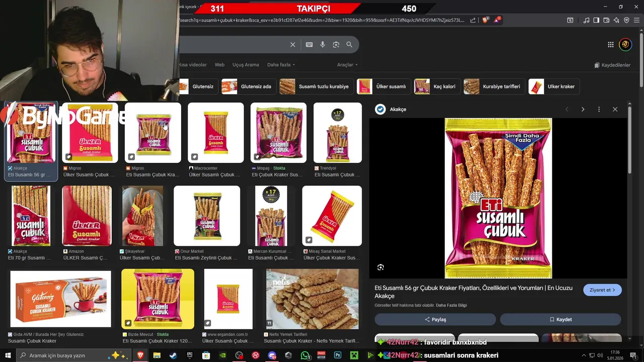Click the magnifying glass search button

pos(349,45)
